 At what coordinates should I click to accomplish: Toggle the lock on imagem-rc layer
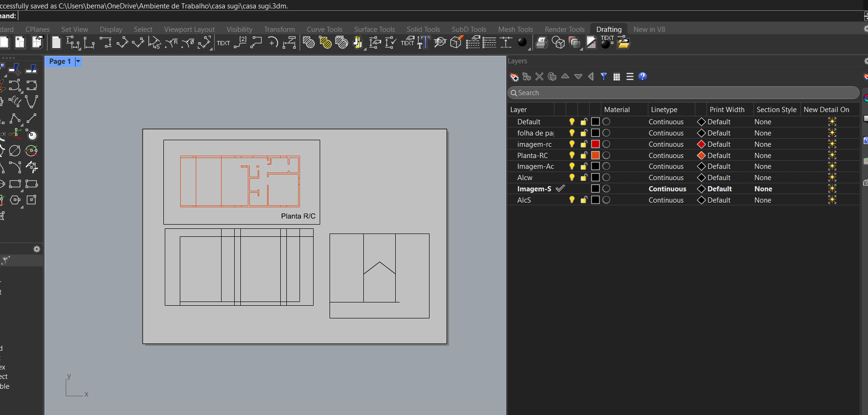tap(584, 144)
